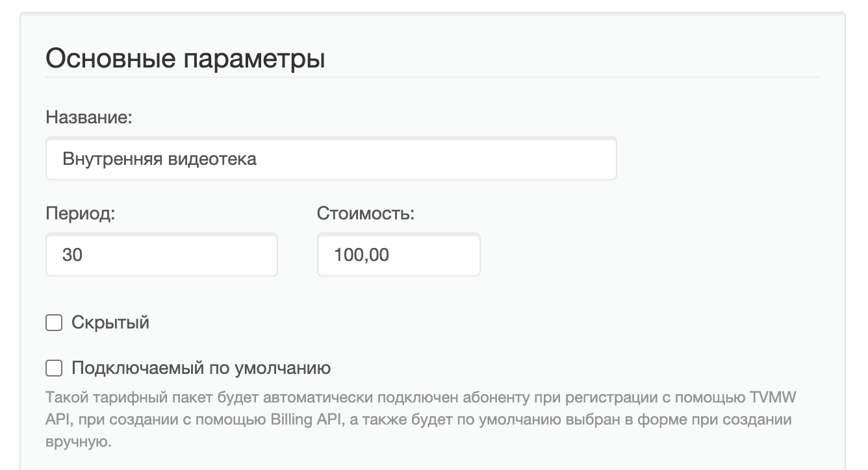Click the Скрытый label text
The width and height of the screenshot is (868, 470).
click(x=110, y=323)
